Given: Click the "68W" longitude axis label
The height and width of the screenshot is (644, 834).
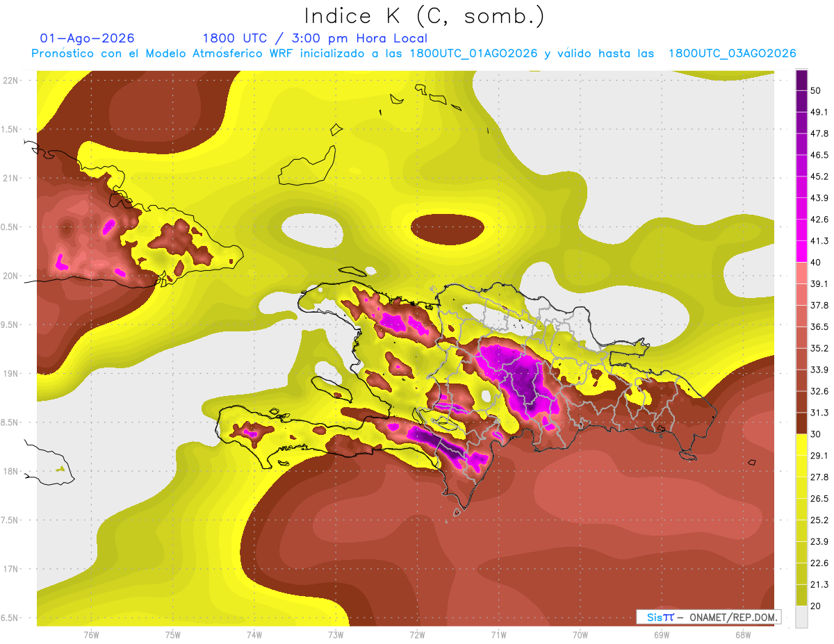Looking at the screenshot, I should pos(742,635).
